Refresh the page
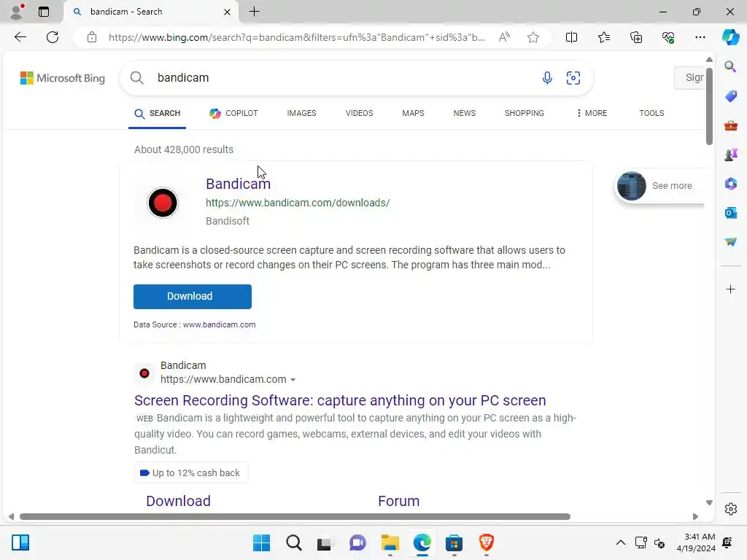This screenshot has height=560, width=747. 53,37
